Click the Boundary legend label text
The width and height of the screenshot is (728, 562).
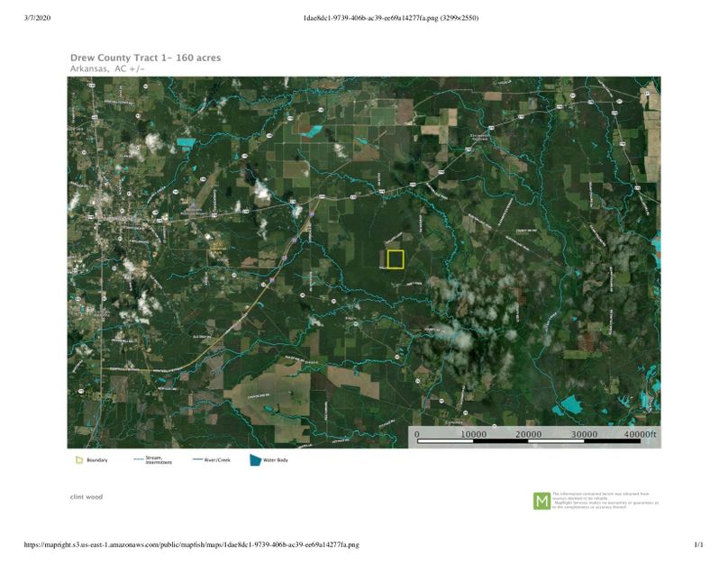coord(97,460)
